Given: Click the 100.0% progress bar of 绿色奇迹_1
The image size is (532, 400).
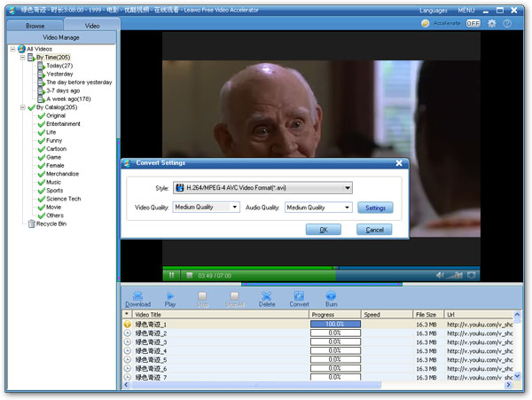Looking at the screenshot, I should [335, 324].
